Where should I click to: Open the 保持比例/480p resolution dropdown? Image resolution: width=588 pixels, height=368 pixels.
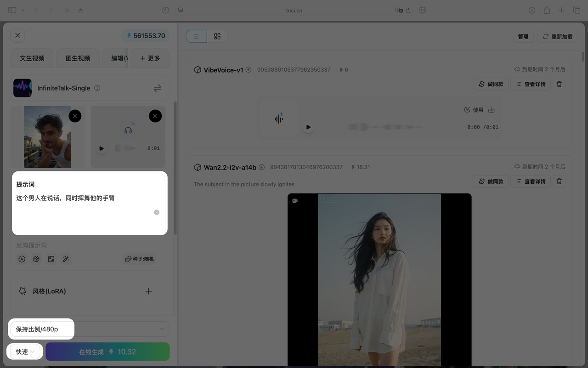(x=90, y=329)
